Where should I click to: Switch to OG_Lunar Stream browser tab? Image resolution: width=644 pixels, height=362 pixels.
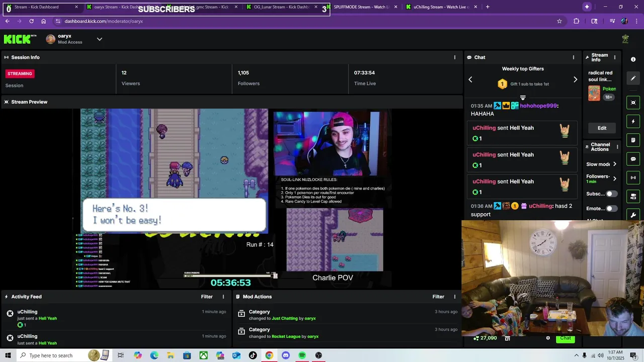pyautogui.click(x=282, y=7)
